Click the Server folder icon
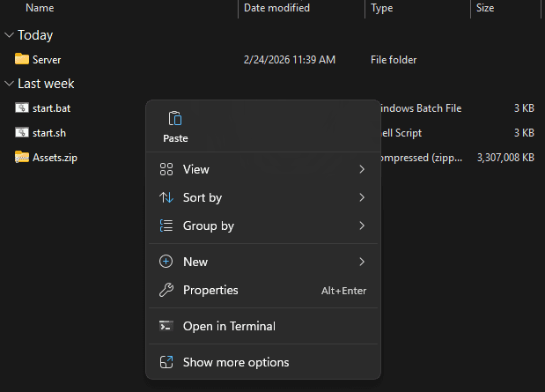 coord(22,59)
